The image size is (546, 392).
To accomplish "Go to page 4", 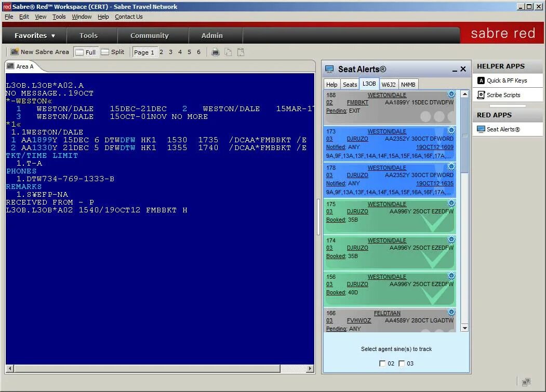I will pyautogui.click(x=180, y=52).
